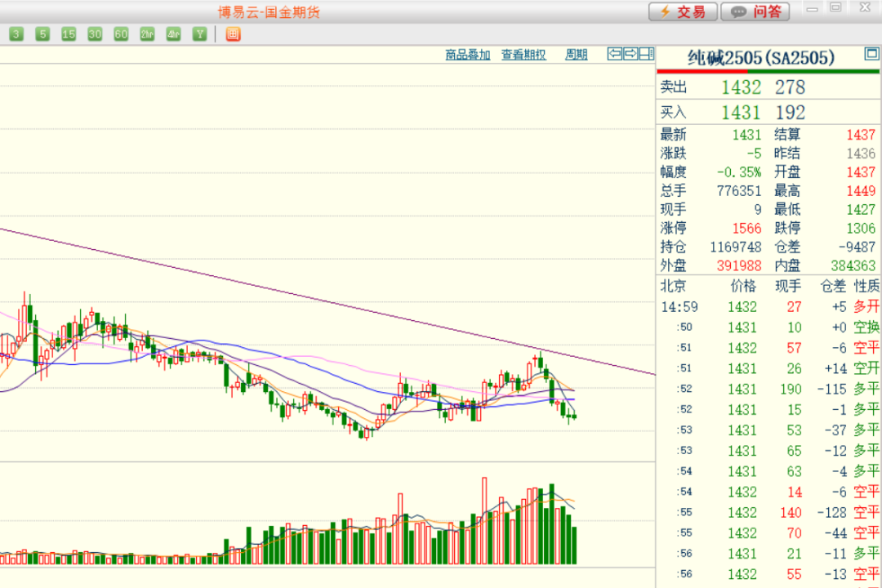Viewport: 882px width, 588px height.
Task: Choose the 30-minute period icon
Action: tap(95, 33)
